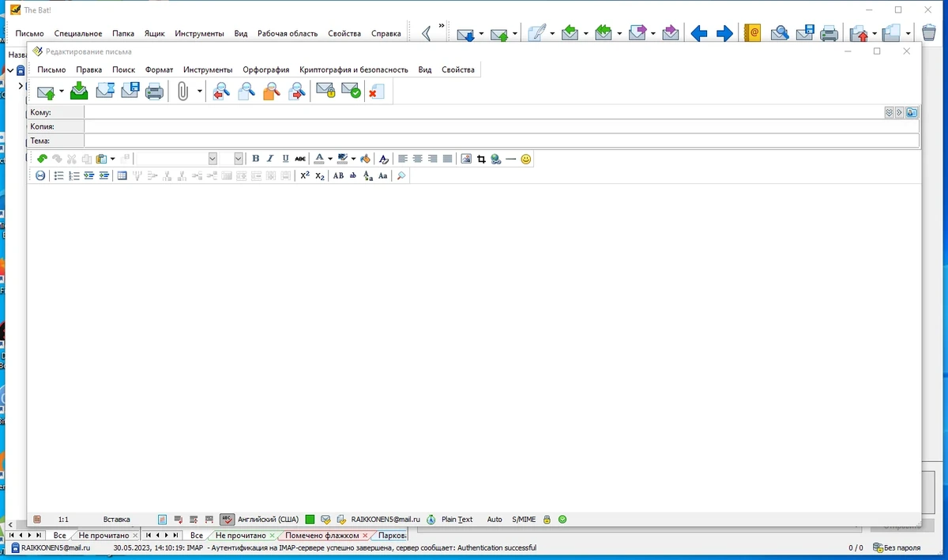Toggle Bold formatting button
948x560 pixels.
(255, 159)
